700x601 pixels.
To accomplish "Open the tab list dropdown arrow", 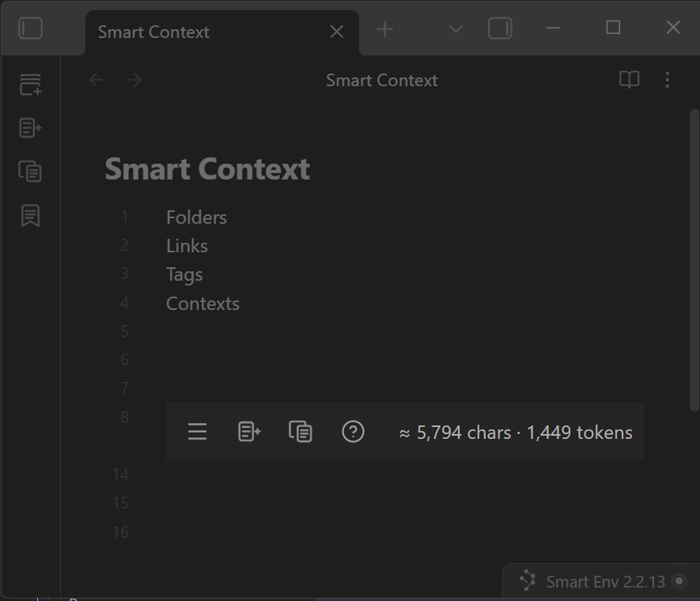I will pyautogui.click(x=456, y=29).
